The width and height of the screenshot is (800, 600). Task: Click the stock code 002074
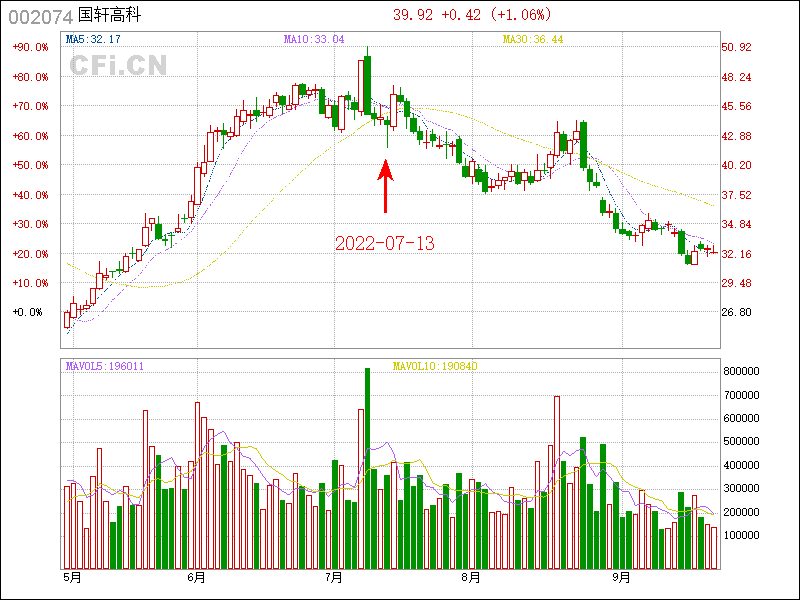pyautogui.click(x=38, y=15)
